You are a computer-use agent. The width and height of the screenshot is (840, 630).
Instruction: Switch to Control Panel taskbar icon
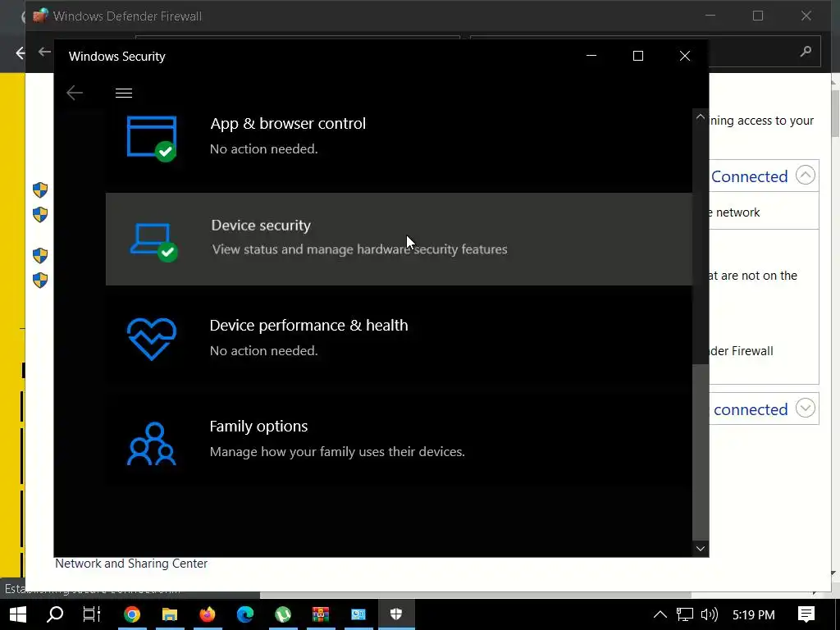pos(358,614)
